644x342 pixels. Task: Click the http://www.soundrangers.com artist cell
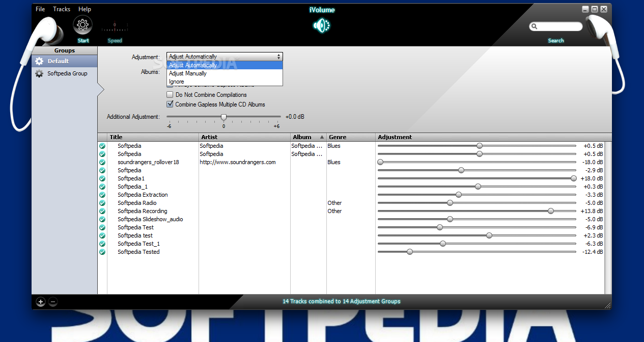pyautogui.click(x=238, y=162)
